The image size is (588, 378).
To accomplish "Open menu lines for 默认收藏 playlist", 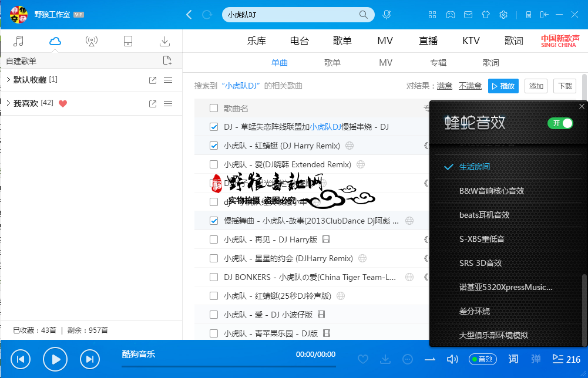I will 168,80.
